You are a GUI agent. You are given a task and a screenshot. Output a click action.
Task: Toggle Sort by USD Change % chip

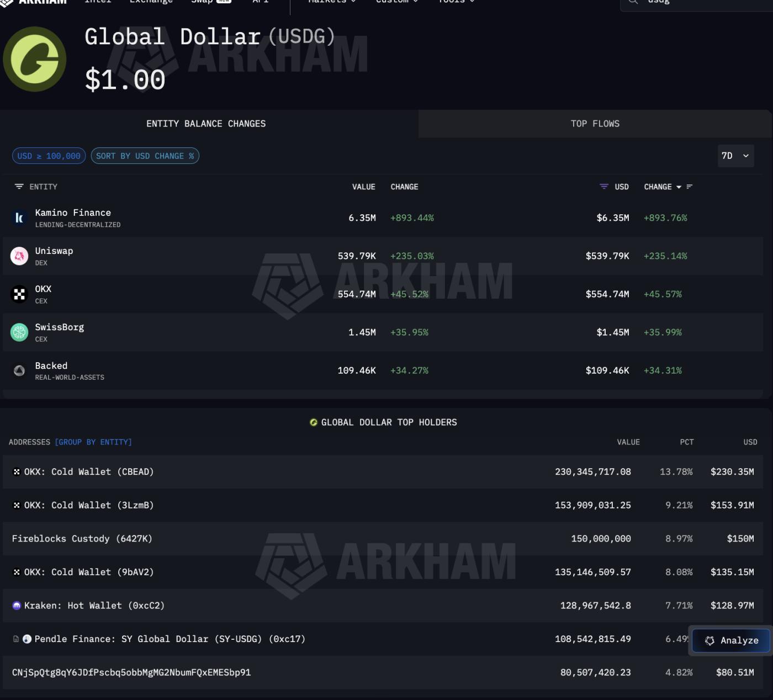(x=145, y=156)
